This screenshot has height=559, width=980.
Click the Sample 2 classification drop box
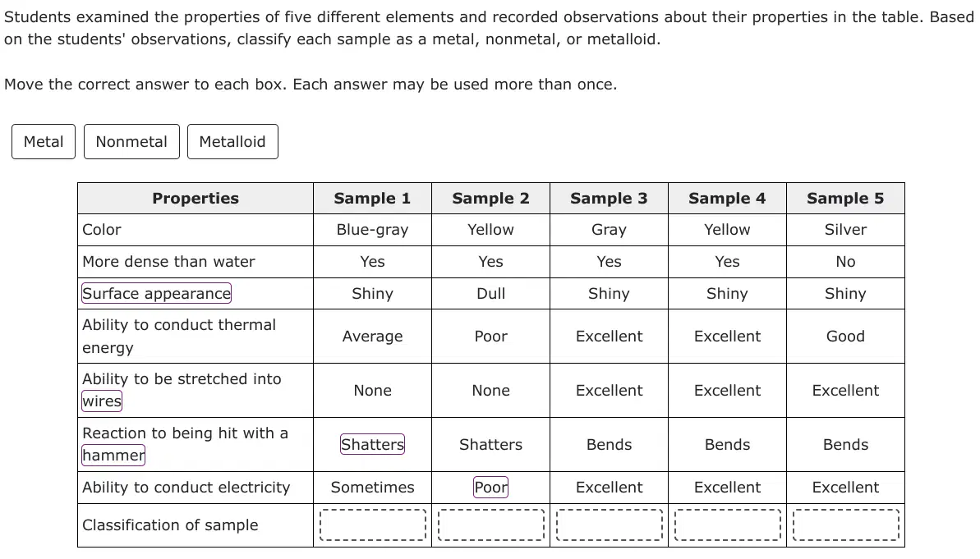coord(490,525)
